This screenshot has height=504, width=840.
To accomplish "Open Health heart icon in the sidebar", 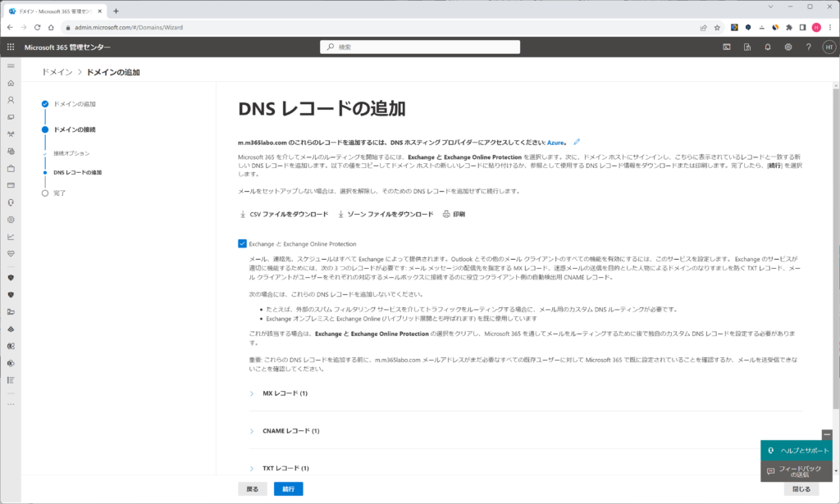I will [11, 254].
